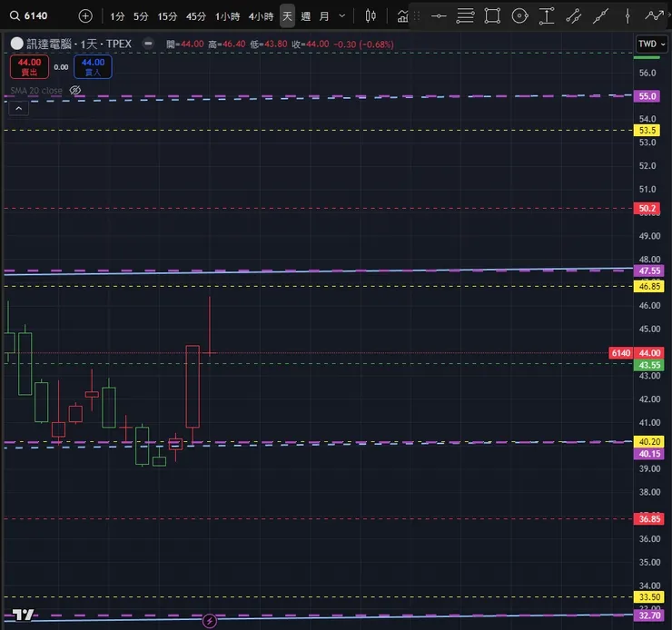Image resolution: width=672 pixels, height=630 pixels.
Task: Select the 15分 interval
Action: tap(167, 16)
